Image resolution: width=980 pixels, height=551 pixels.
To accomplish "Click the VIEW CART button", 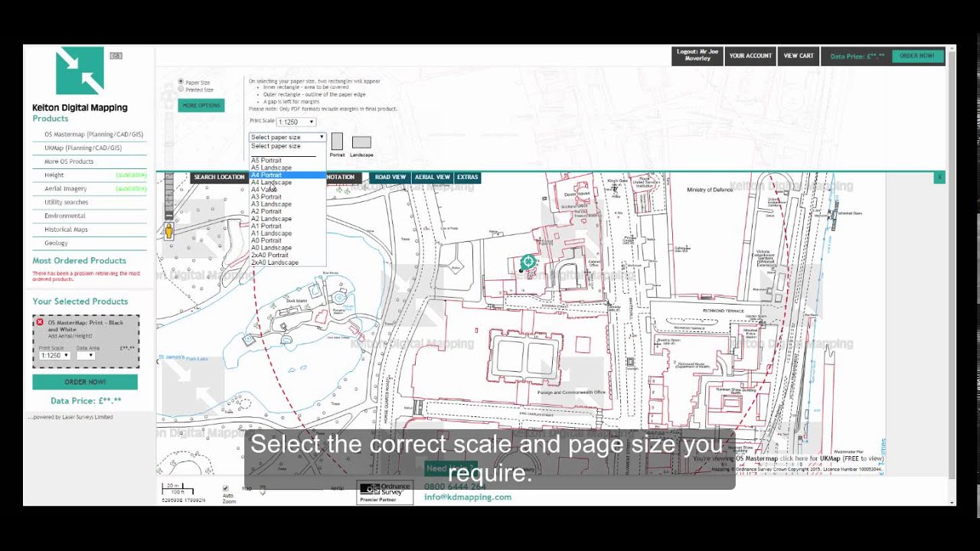I will tap(799, 56).
